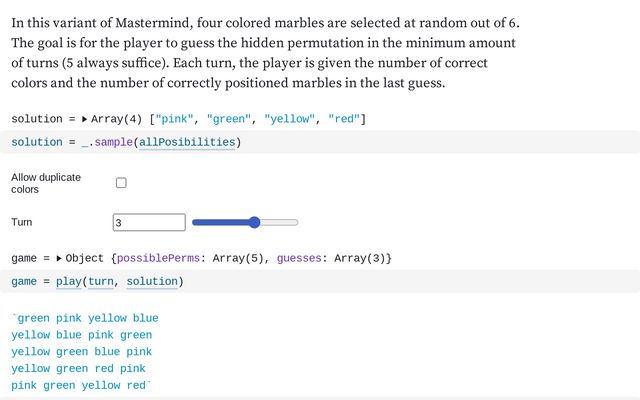This screenshot has width=640, height=400.
Task: Click the "pink green yellow red" output line
Action: [x=80, y=386]
